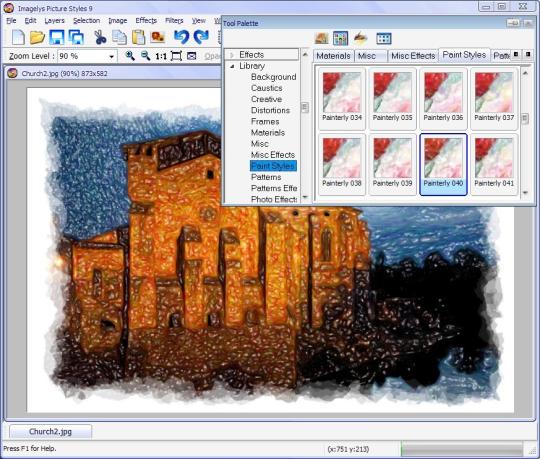Apply the Painterly 039 style thumbnail
540x459 pixels.
pyautogui.click(x=392, y=164)
